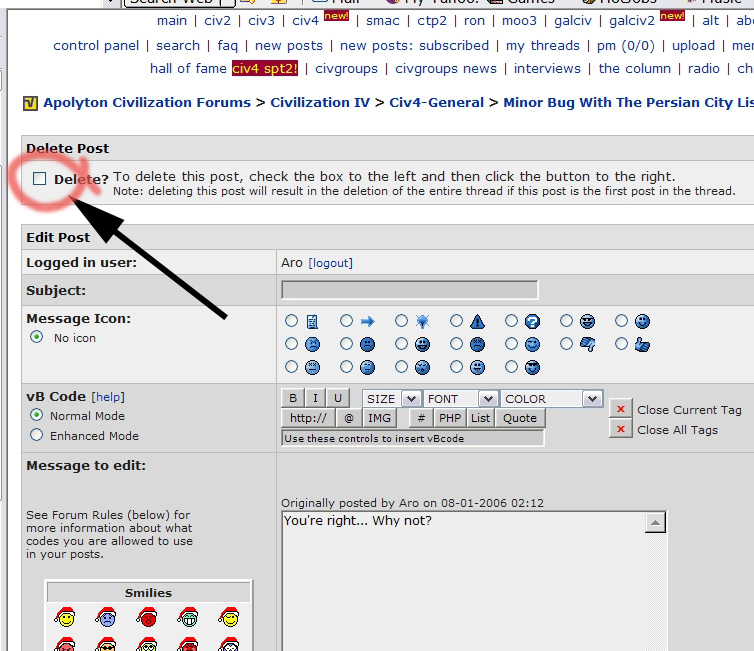Click the red X beside Close All Tags
This screenshot has height=651, width=754.
tap(621, 430)
